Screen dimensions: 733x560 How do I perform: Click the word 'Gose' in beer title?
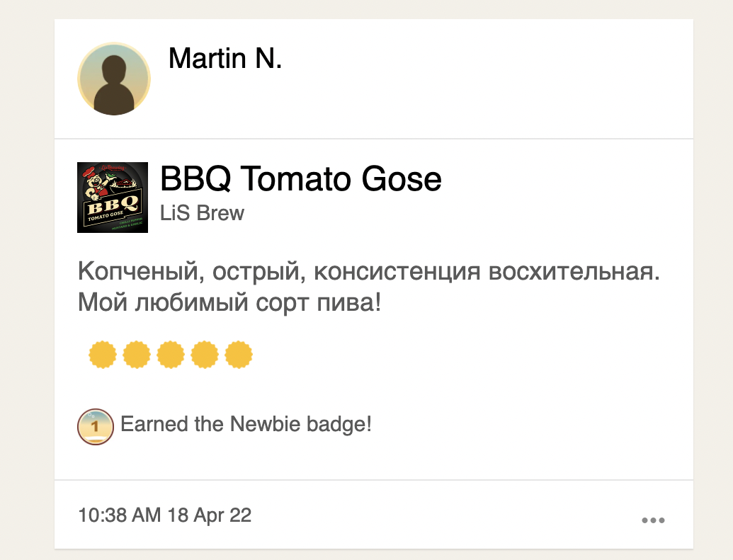pyautogui.click(x=402, y=178)
